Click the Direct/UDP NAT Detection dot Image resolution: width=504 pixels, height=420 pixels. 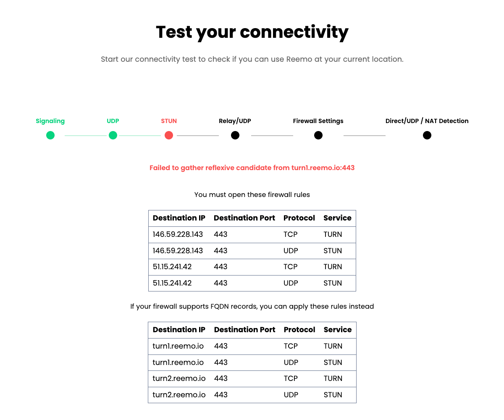click(427, 135)
